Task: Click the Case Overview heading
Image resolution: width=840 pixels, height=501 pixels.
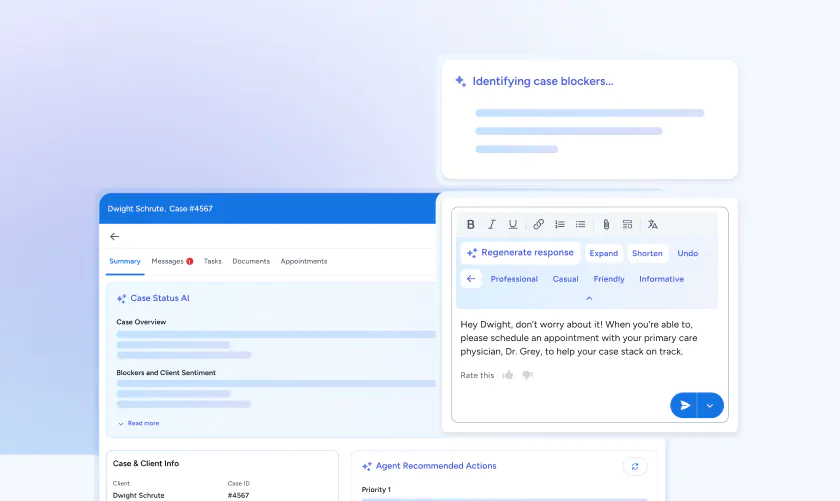Action: (141, 322)
